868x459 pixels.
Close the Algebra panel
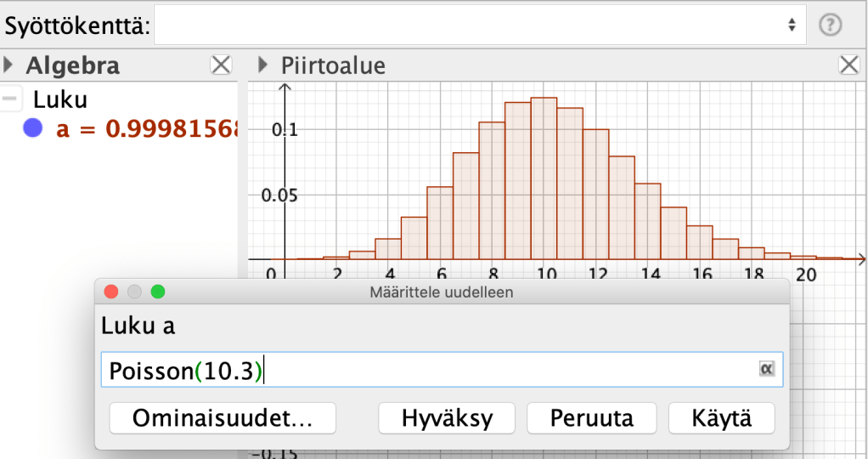pos(221,65)
